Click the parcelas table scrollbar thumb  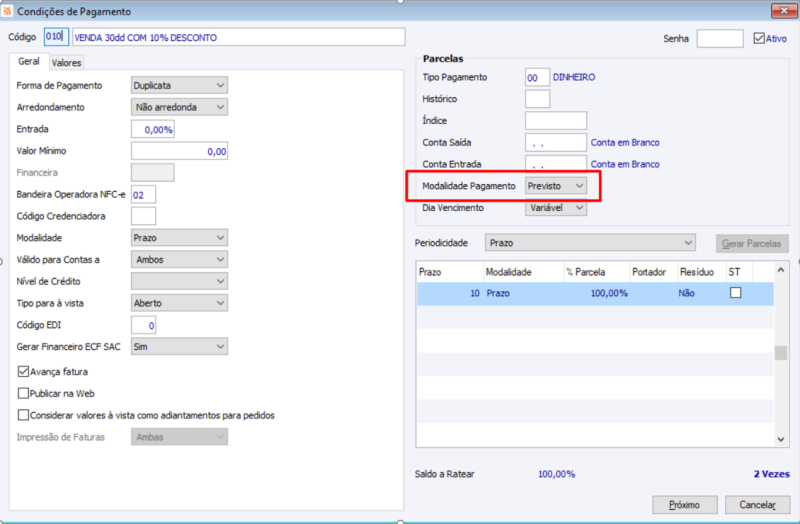coord(781,353)
